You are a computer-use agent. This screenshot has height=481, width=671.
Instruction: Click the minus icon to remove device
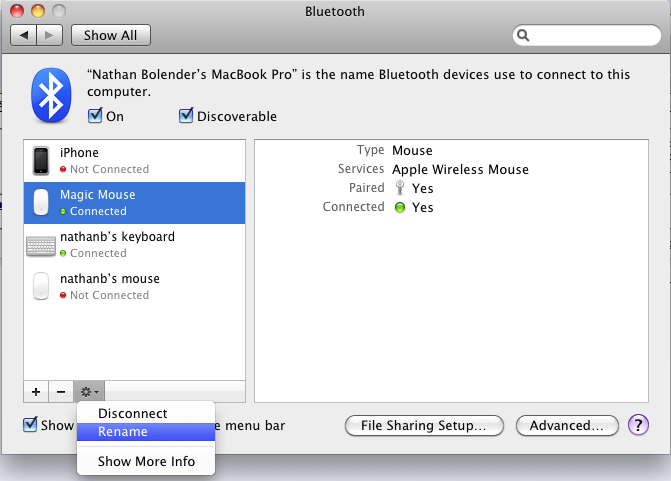click(61, 392)
